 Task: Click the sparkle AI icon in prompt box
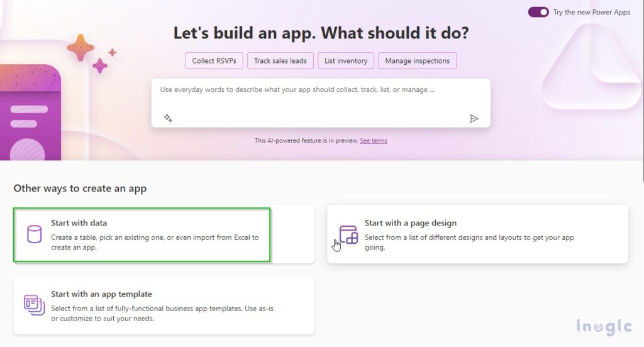(x=168, y=118)
